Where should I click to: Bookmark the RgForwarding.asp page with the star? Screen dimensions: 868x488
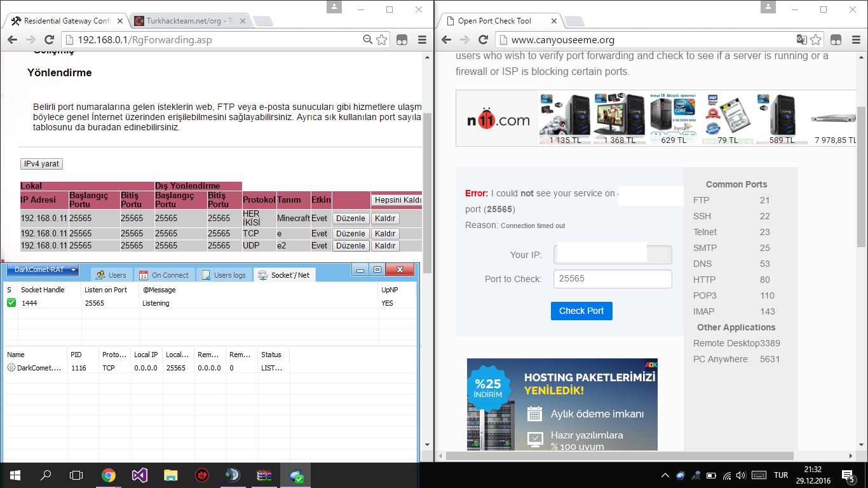click(381, 39)
